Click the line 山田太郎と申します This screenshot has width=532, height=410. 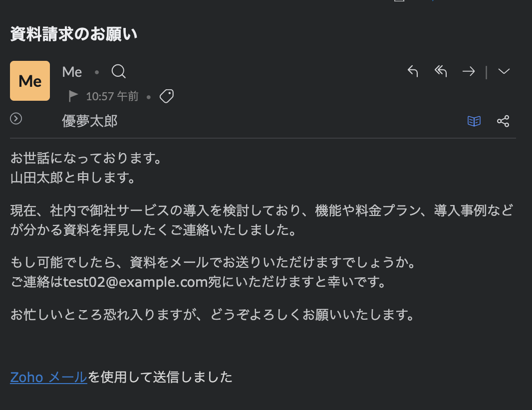point(73,178)
